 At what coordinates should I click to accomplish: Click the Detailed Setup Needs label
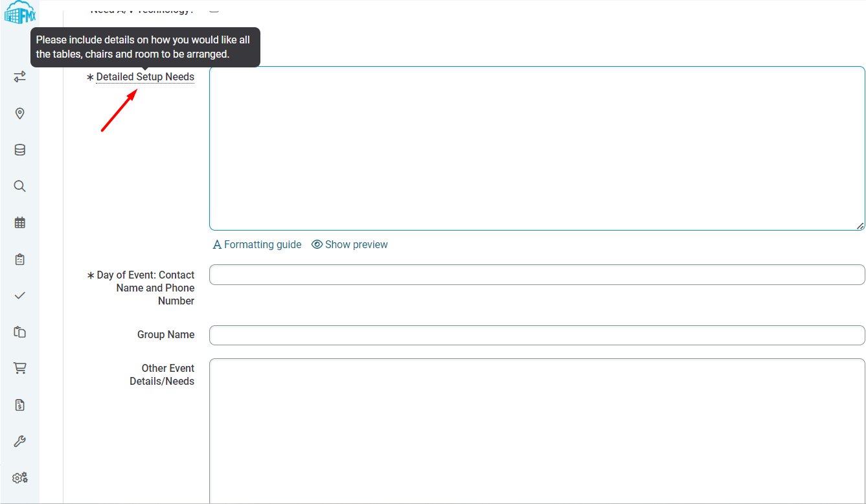click(145, 77)
